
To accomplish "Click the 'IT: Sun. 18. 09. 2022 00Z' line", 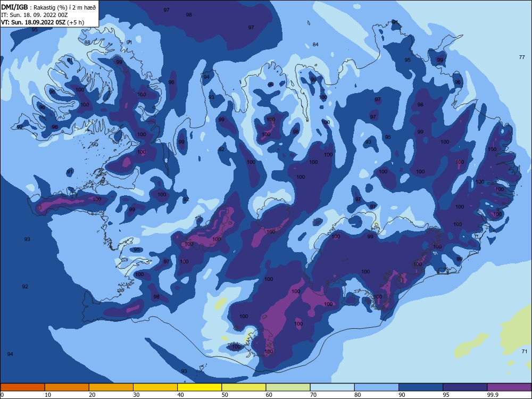I will click(x=34, y=15).
